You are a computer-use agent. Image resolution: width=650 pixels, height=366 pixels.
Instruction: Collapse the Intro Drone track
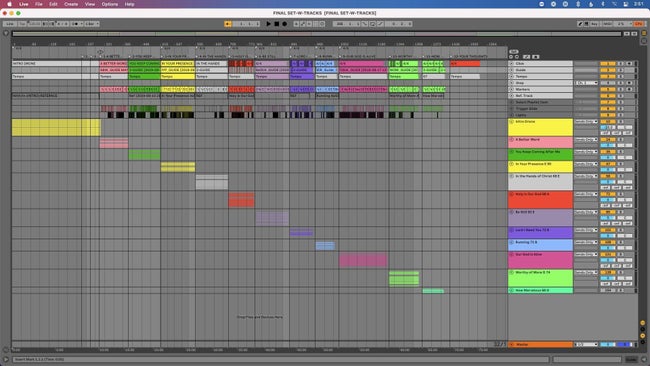click(512, 122)
